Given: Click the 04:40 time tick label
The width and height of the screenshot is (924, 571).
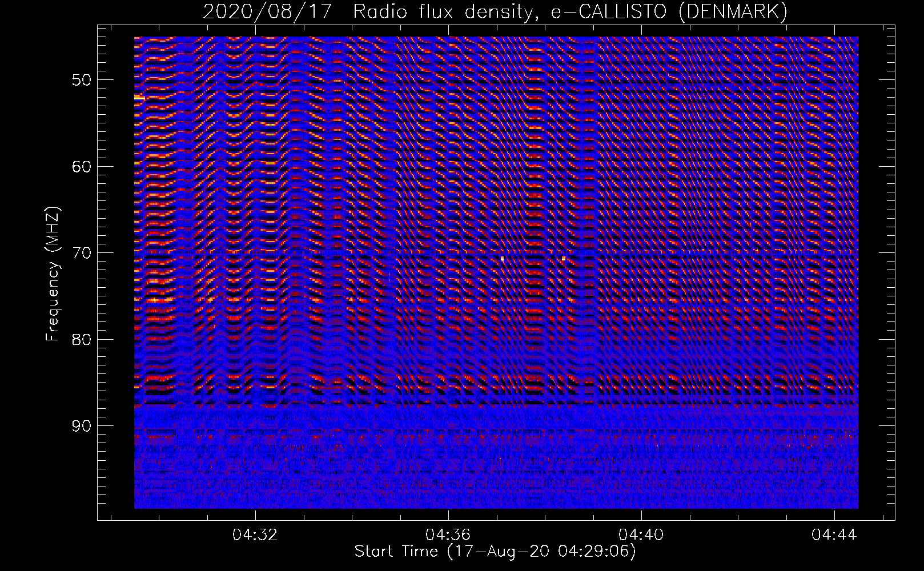Looking at the screenshot, I should coord(641,535).
